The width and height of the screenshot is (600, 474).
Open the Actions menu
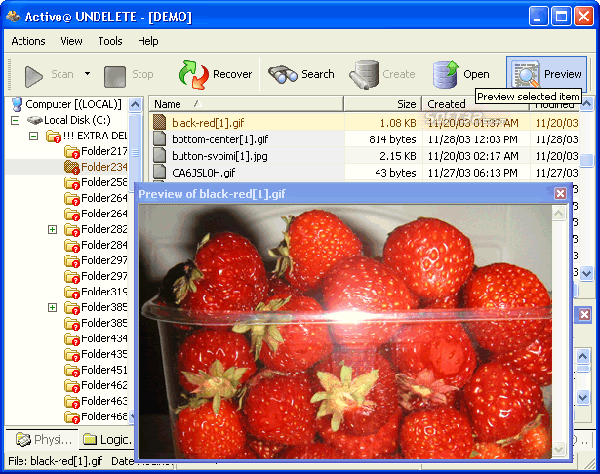pos(28,41)
